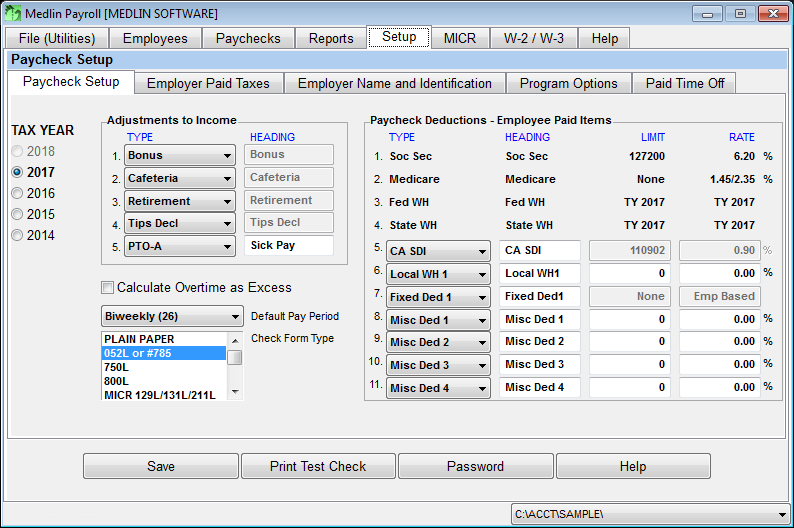Open the Tips Decl adjustment type dropdown
The width and height of the screenshot is (794, 528).
[x=180, y=223]
